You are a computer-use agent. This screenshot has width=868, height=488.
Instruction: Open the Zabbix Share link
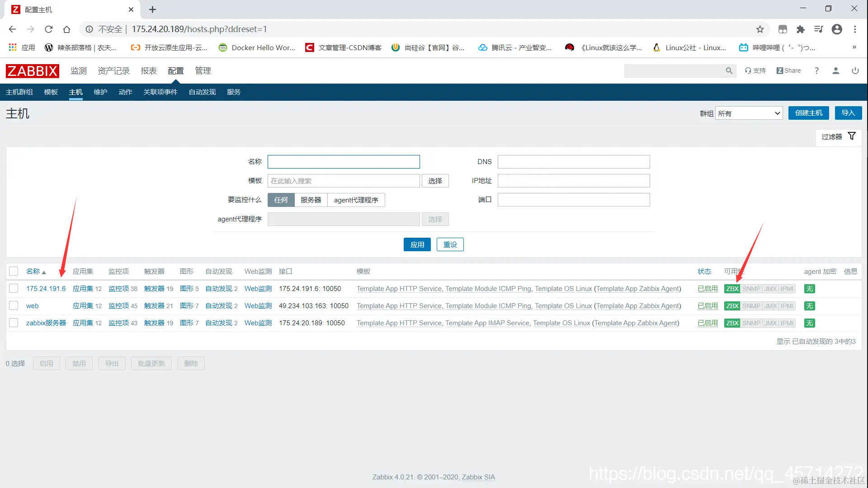pos(788,71)
